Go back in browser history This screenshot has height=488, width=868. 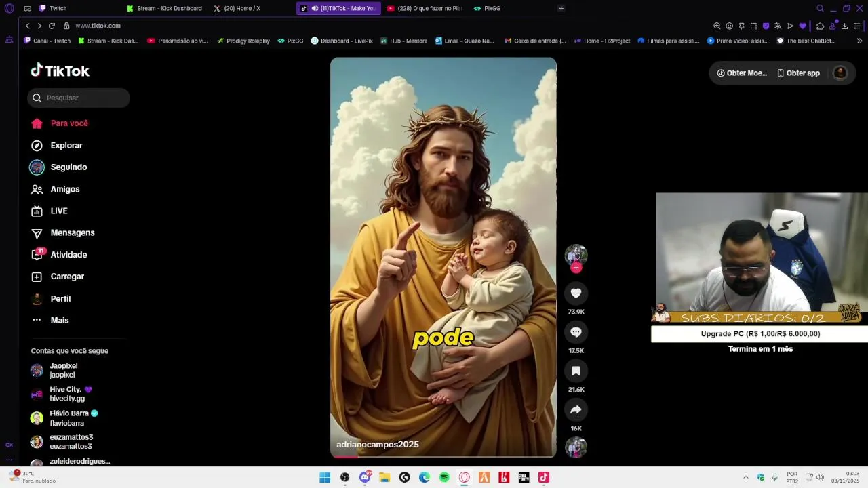point(27,26)
